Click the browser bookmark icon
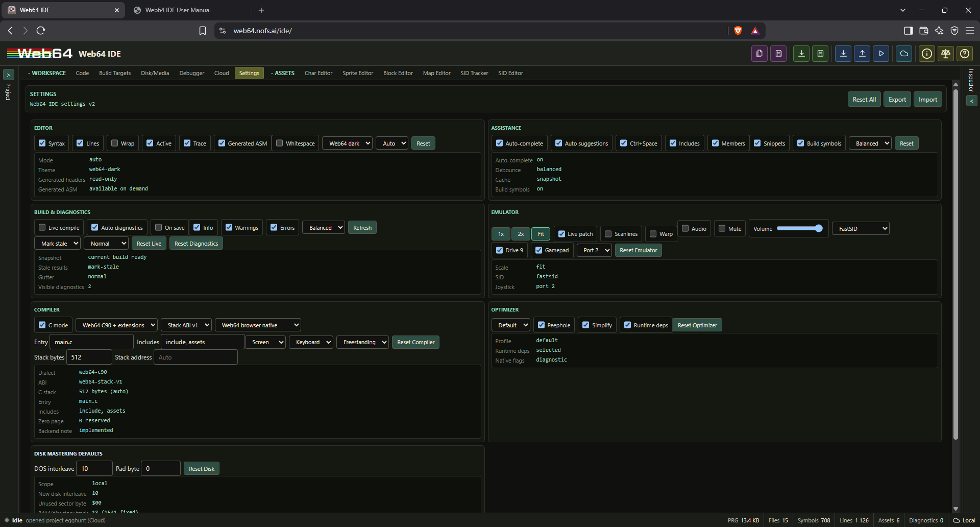The height and width of the screenshot is (527, 980). coord(203,31)
